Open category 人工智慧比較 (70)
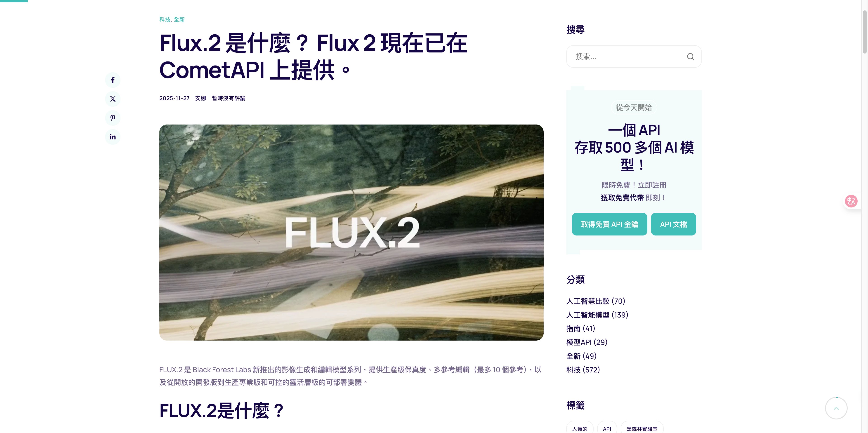 coord(595,301)
